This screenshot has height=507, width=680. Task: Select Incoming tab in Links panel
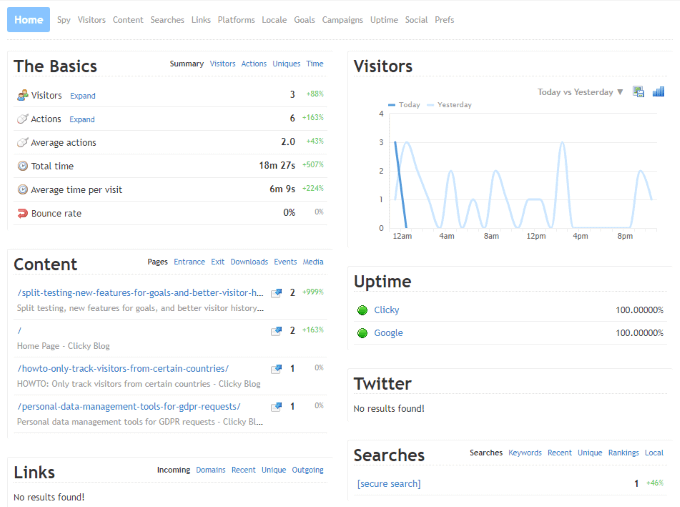pyautogui.click(x=173, y=470)
